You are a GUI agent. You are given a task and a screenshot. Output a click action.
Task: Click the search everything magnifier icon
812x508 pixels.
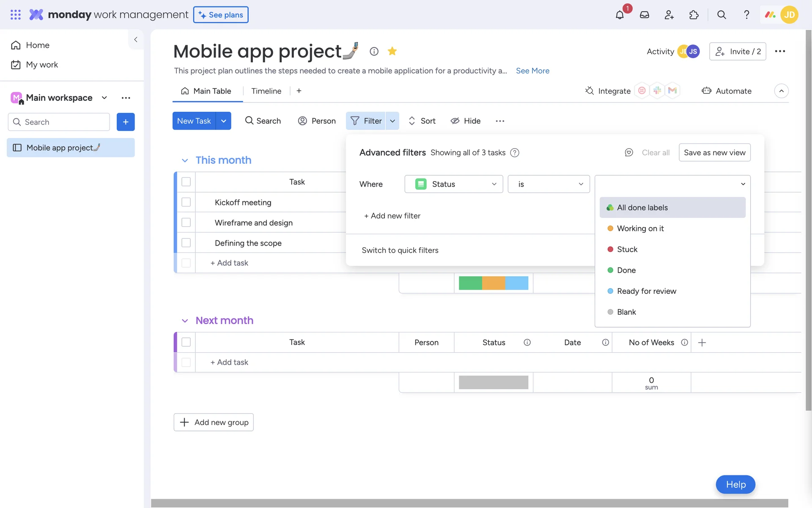721,15
